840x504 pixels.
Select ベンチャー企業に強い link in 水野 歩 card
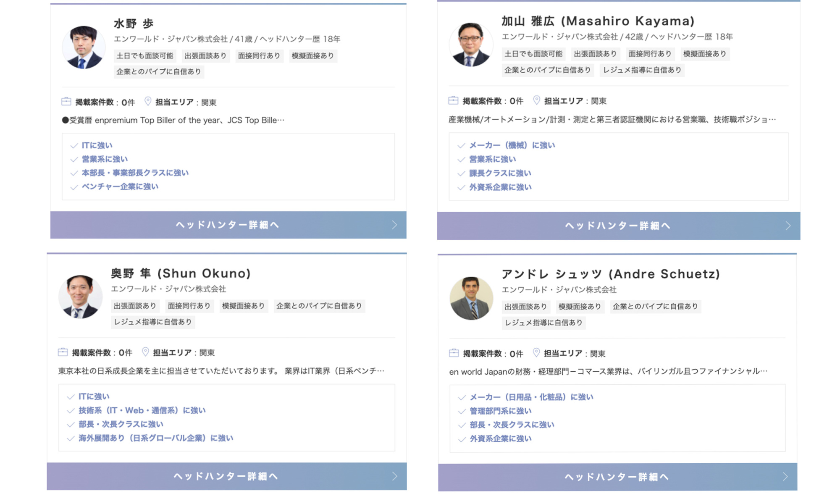pyautogui.click(x=120, y=187)
